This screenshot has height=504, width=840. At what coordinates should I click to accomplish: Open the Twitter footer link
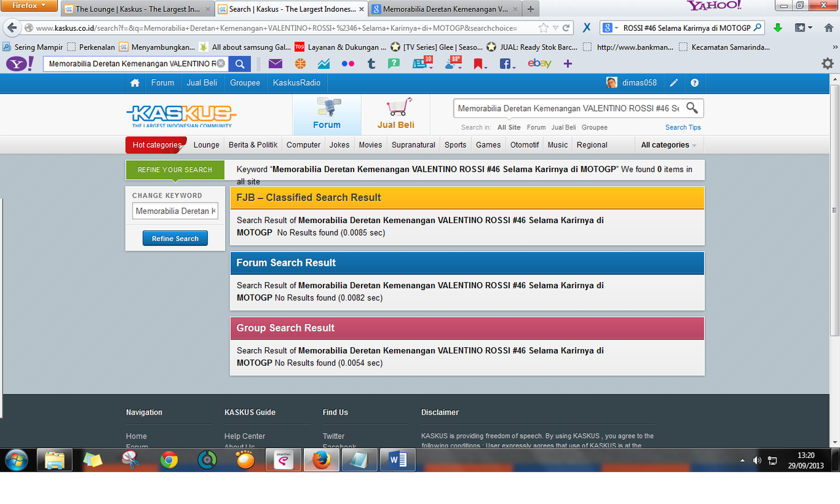click(x=333, y=436)
